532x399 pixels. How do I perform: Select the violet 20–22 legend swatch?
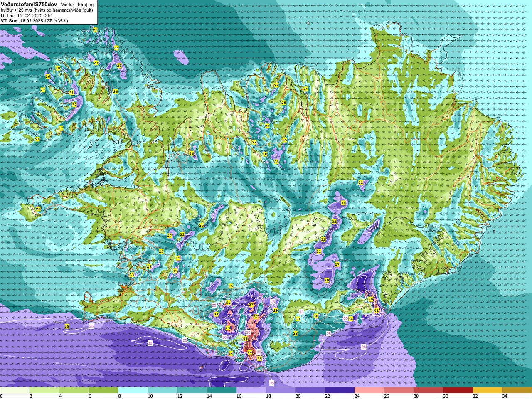pos(310,390)
